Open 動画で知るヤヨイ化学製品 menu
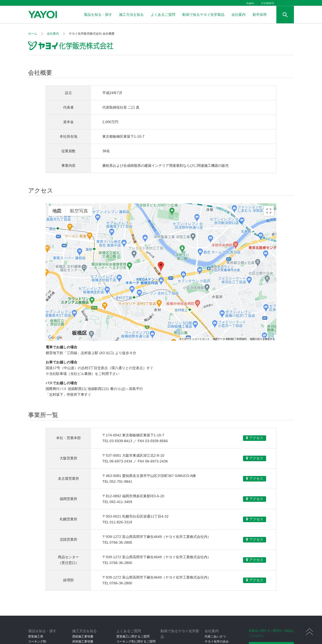Screen dimensions: 322x644 [203, 15]
